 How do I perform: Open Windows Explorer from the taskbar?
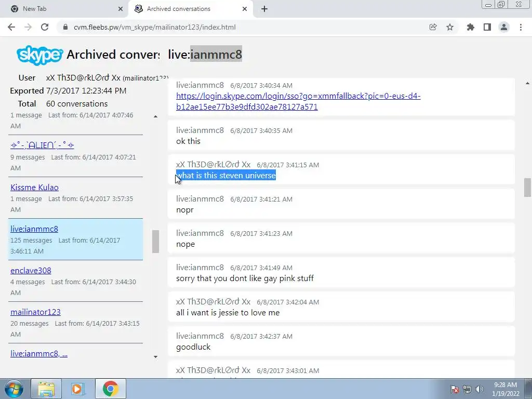click(x=46, y=389)
